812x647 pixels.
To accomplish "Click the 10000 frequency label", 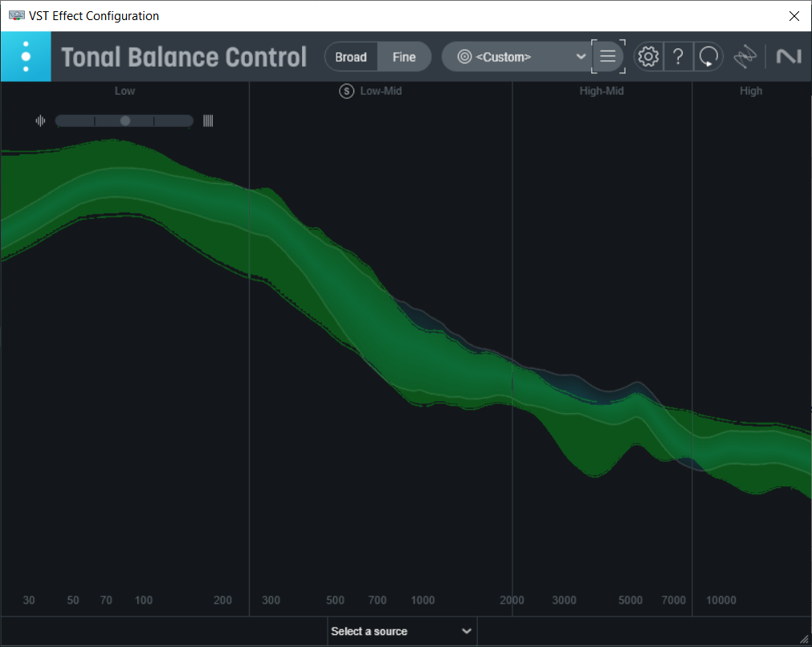I will [x=721, y=600].
